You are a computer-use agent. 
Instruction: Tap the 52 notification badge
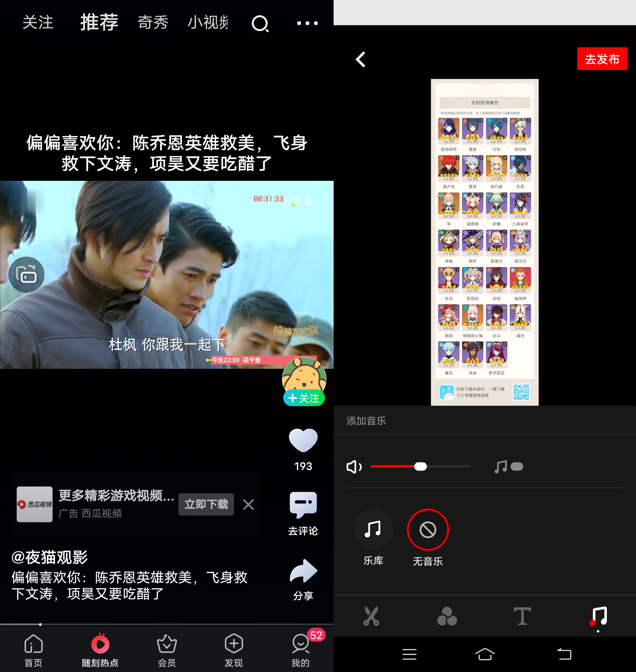[x=316, y=635]
